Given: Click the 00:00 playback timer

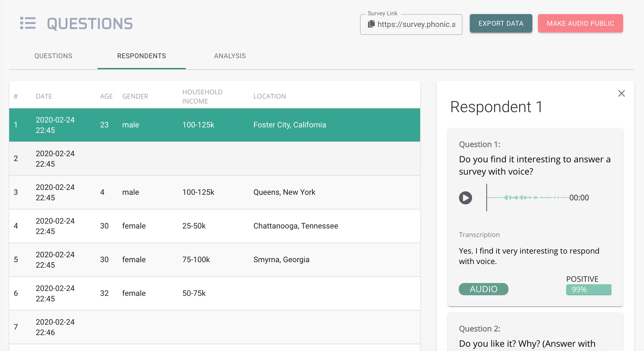Looking at the screenshot, I should click(579, 198).
